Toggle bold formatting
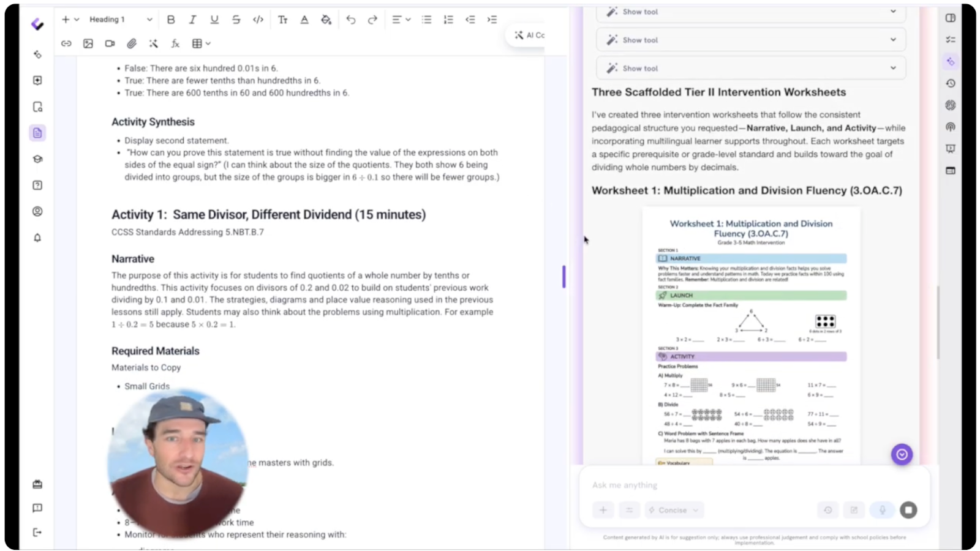The height and width of the screenshot is (551, 980). tap(171, 19)
